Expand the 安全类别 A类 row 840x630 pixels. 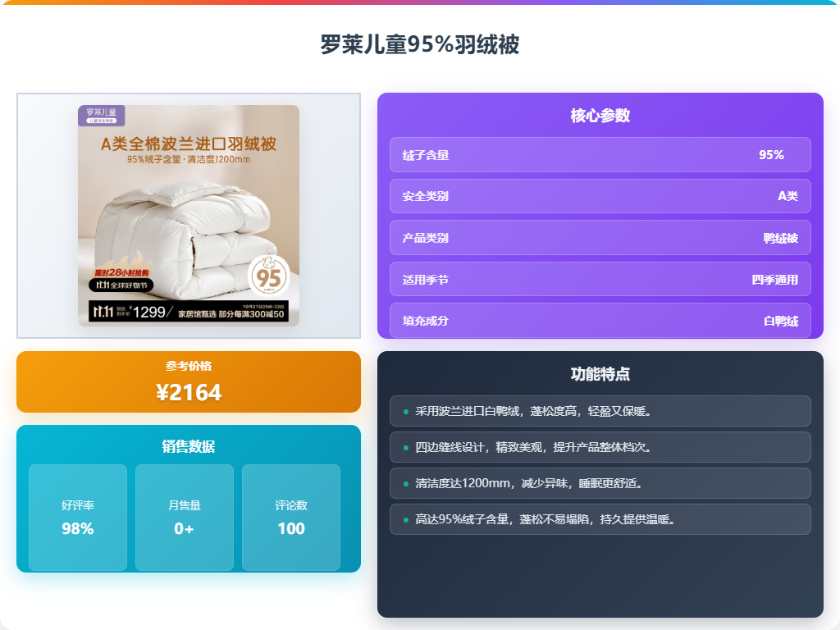point(600,196)
